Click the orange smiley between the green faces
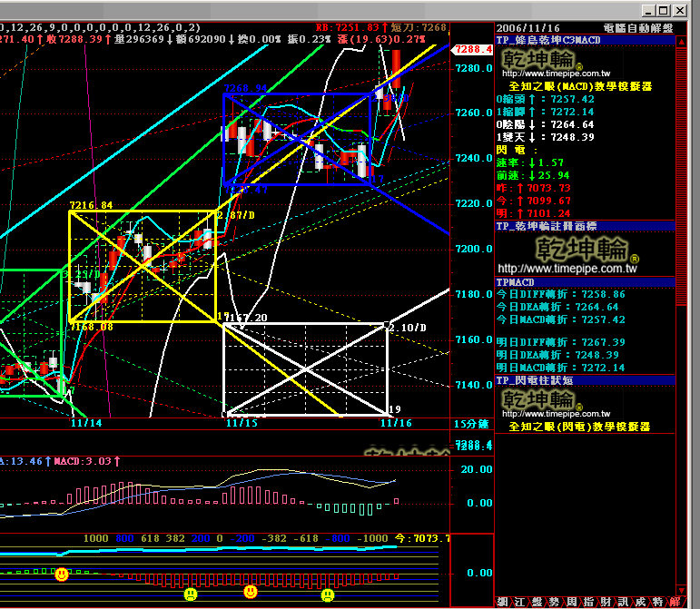700x609 pixels. click(x=251, y=592)
